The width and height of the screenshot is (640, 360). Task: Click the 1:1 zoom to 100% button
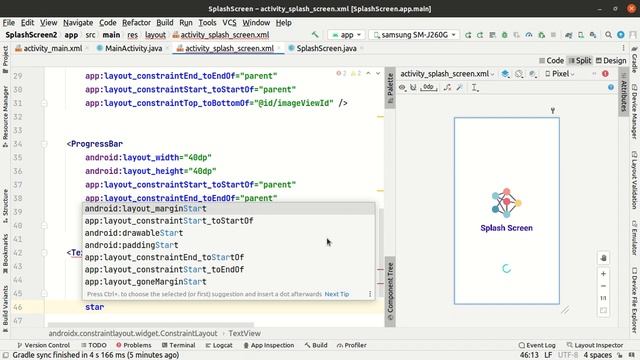tap(603, 298)
